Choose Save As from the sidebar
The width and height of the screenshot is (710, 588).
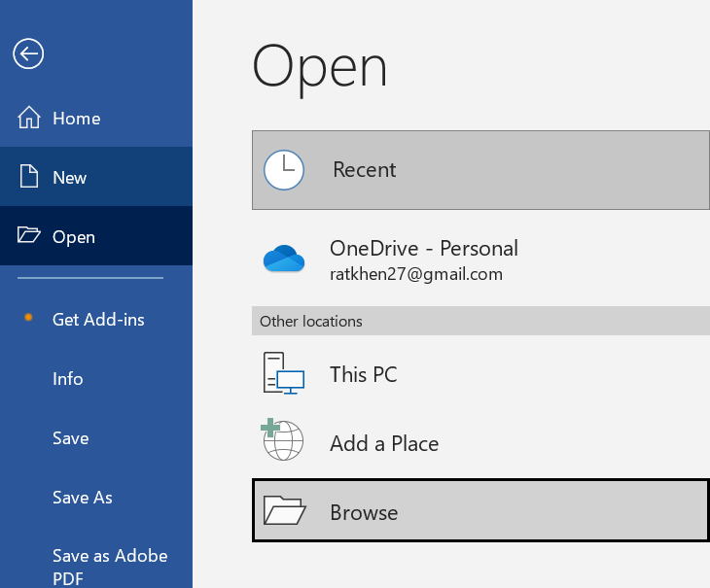(x=83, y=498)
